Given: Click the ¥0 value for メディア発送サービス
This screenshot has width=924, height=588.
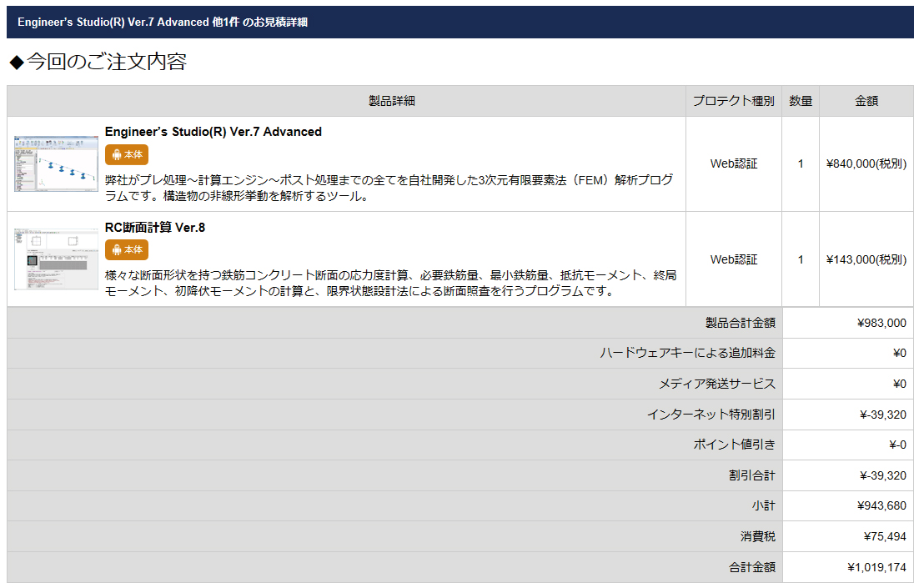Looking at the screenshot, I should coord(900,384).
